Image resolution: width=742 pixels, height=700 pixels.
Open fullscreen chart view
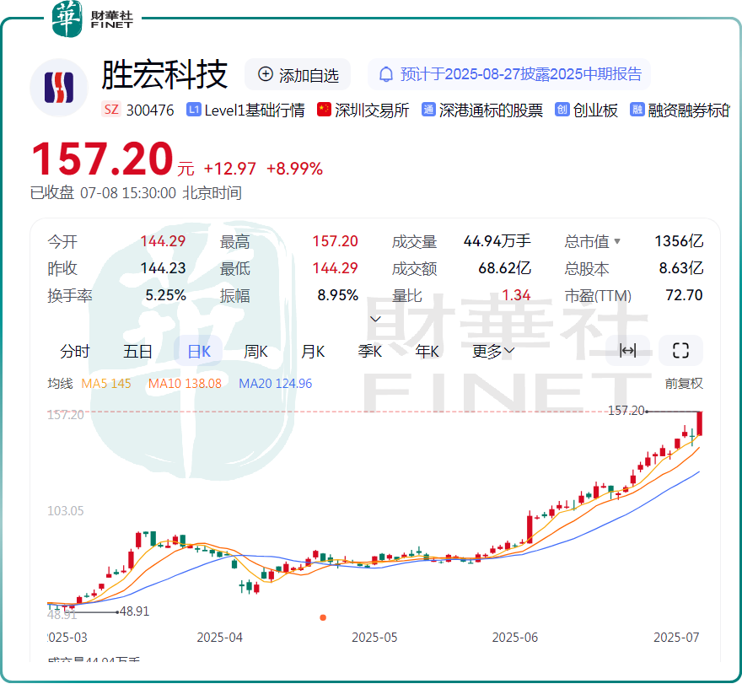(680, 351)
